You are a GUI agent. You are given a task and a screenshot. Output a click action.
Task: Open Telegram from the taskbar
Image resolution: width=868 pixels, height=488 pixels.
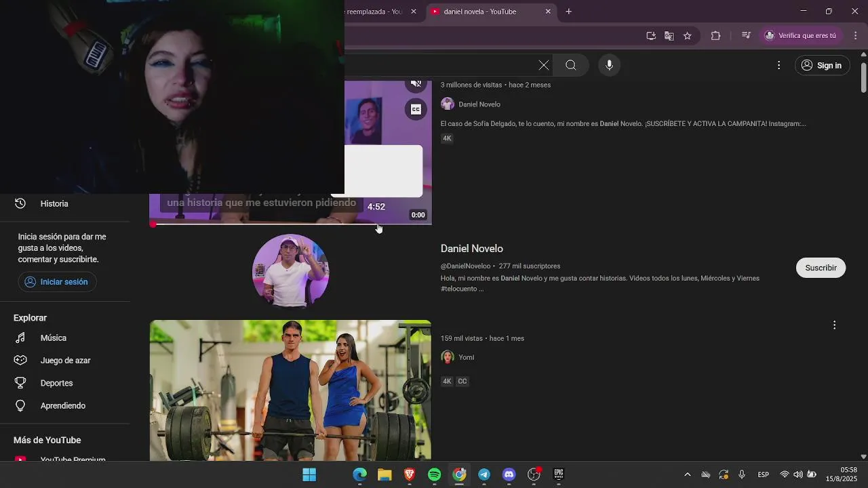point(484,474)
